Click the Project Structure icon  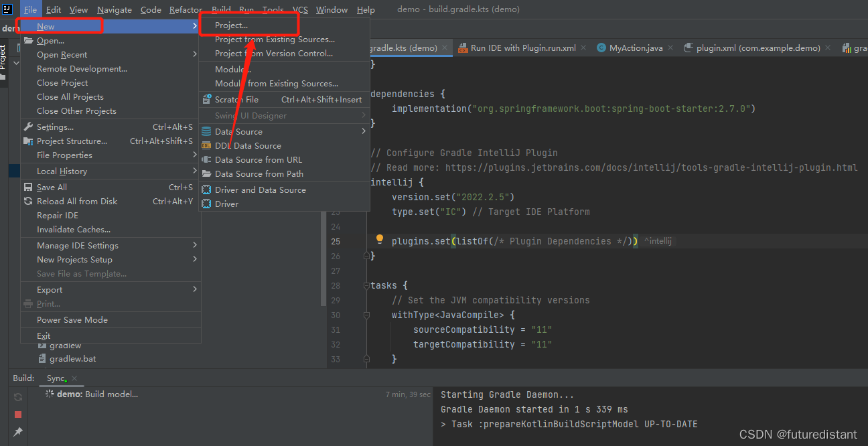click(28, 141)
